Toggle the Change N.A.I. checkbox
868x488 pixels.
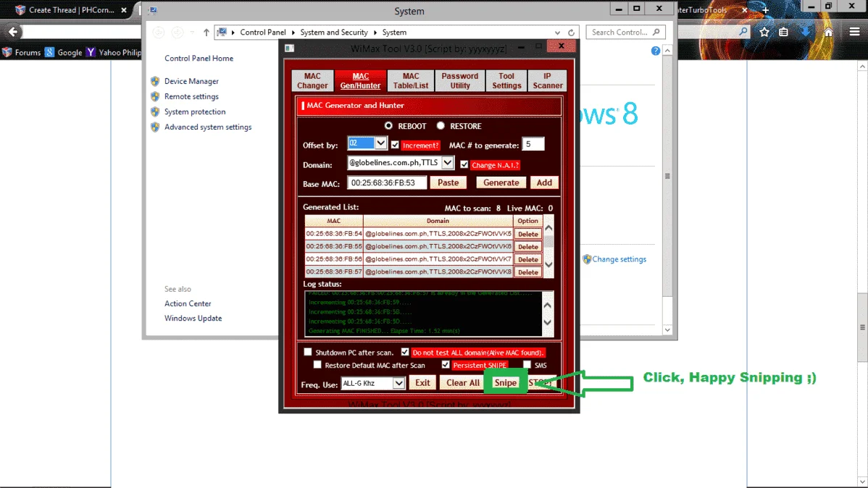(x=464, y=165)
